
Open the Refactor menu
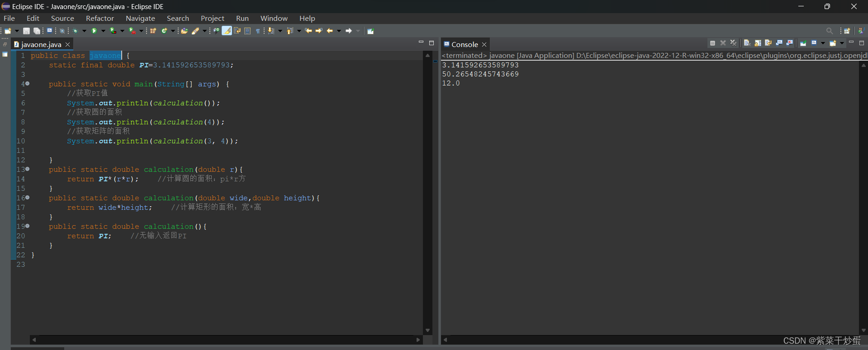pyautogui.click(x=100, y=18)
